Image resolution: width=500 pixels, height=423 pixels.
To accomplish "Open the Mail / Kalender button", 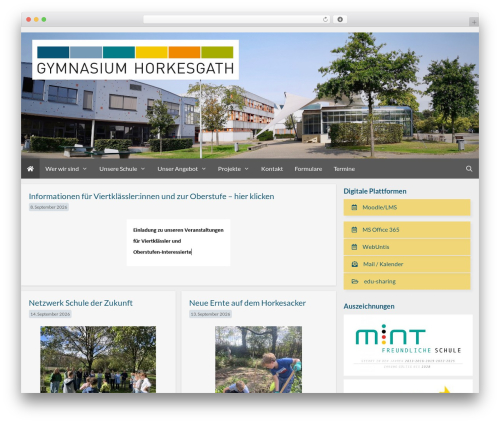I will click(x=407, y=264).
